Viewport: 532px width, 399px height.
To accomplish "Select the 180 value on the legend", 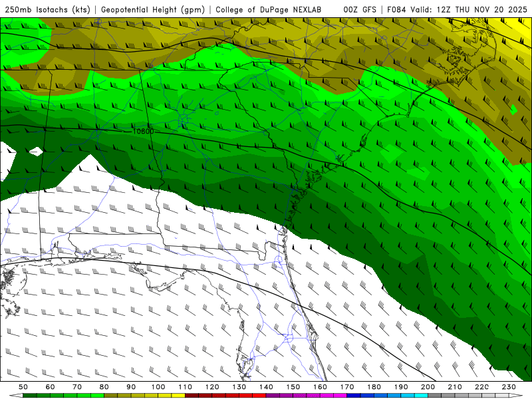I will pyautogui.click(x=374, y=387).
